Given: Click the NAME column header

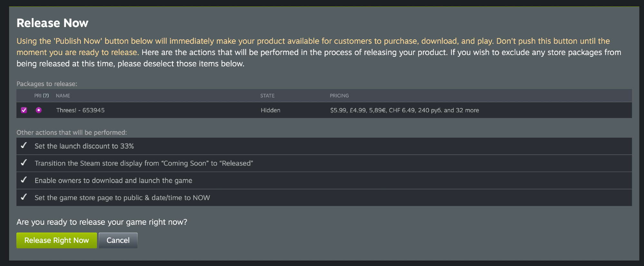Looking at the screenshot, I should (63, 96).
